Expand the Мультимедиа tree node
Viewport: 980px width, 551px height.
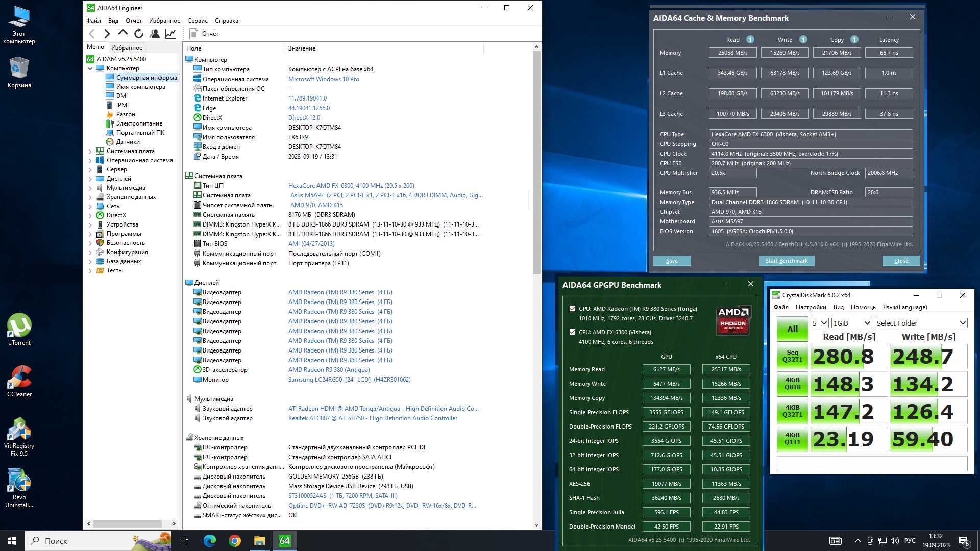(x=90, y=188)
